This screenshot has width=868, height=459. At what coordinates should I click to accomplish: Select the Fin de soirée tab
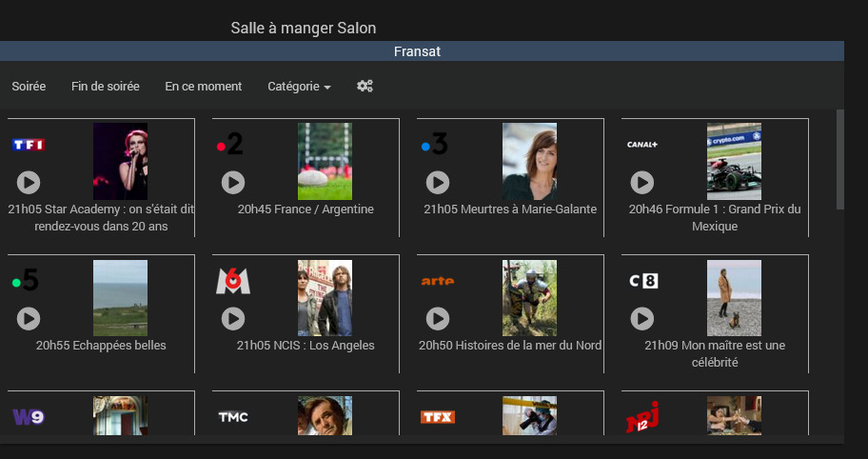(106, 87)
